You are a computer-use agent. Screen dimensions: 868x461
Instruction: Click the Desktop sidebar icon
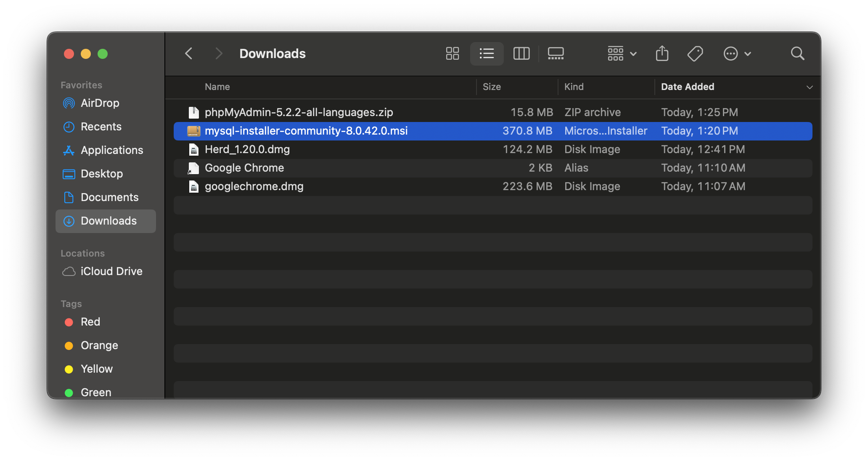69,174
